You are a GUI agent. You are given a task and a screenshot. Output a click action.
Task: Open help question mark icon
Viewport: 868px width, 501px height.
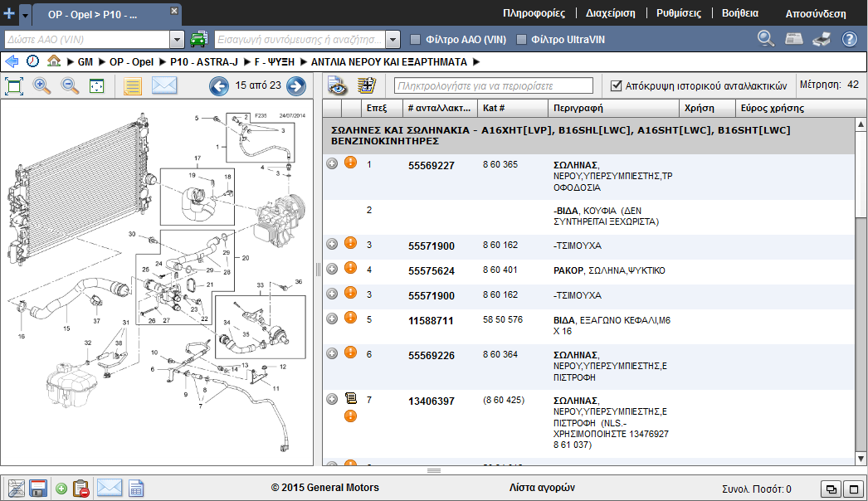849,39
